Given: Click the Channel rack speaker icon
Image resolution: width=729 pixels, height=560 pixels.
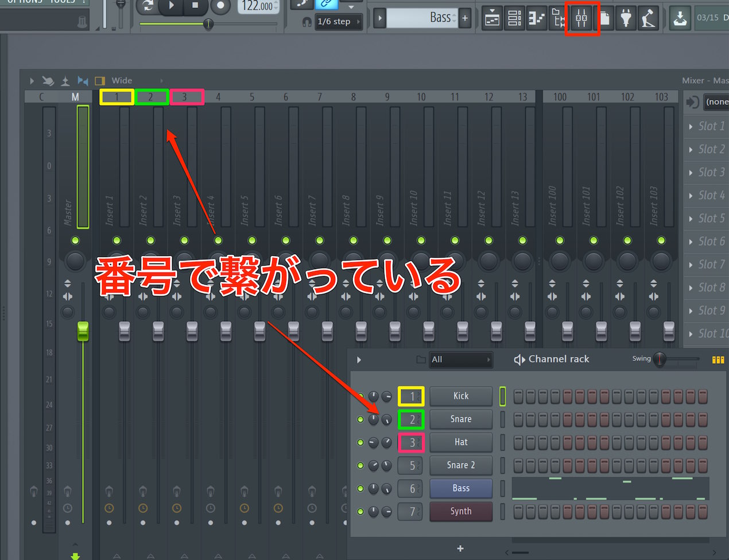Looking at the screenshot, I should (x=519, y=360).
